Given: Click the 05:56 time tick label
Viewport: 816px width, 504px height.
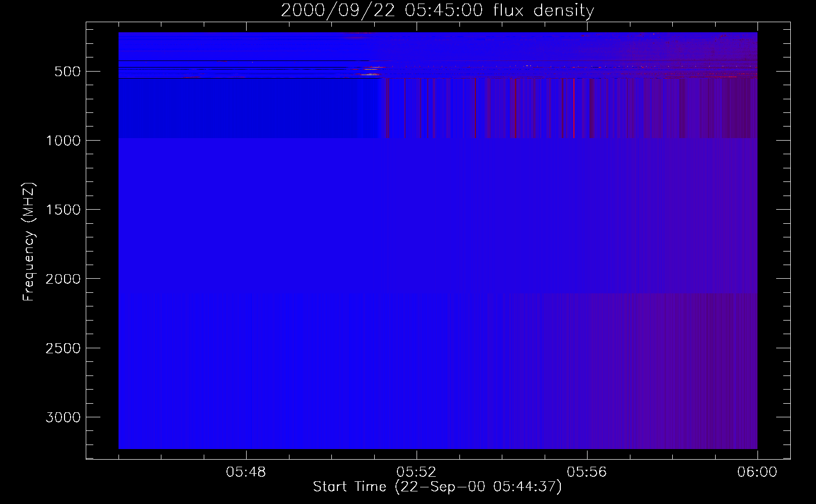Looking at the screenshot, I should click(x=587, y=472).
